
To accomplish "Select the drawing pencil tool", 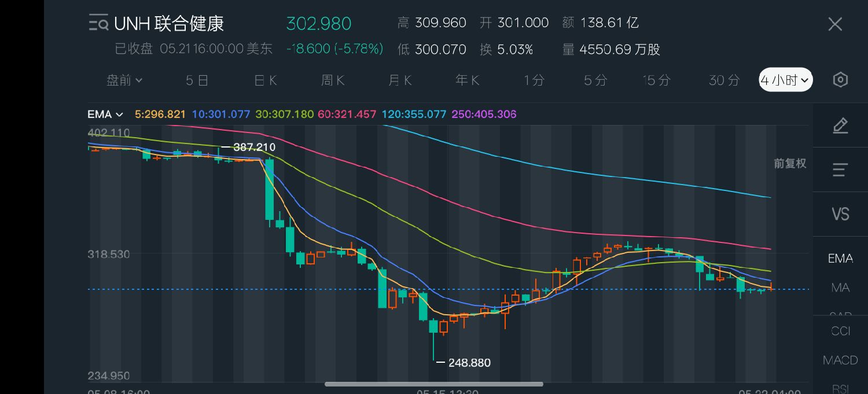I will (x=840, y=126).
